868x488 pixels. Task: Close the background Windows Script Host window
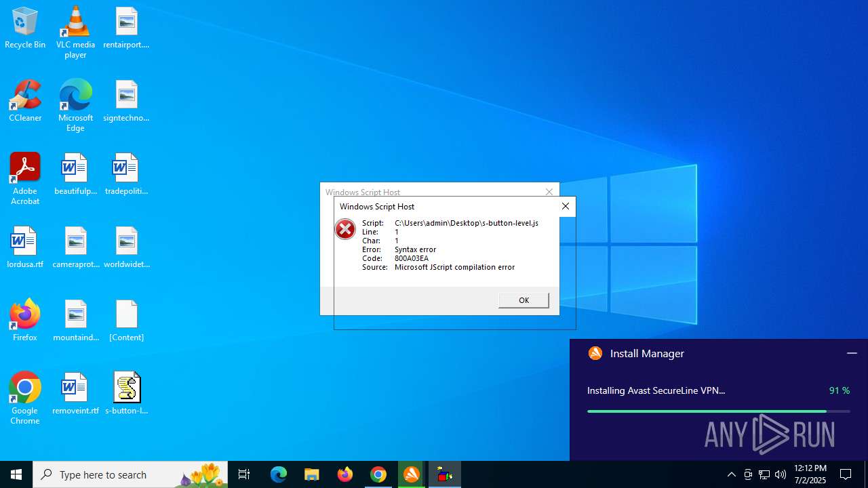click(549, 192)
